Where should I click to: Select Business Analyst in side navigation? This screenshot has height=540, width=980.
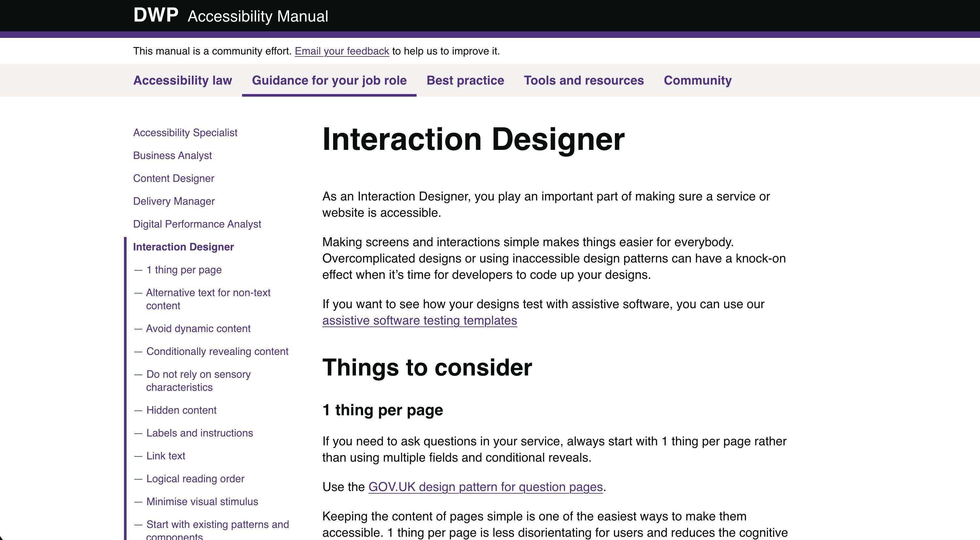(172, 155)
